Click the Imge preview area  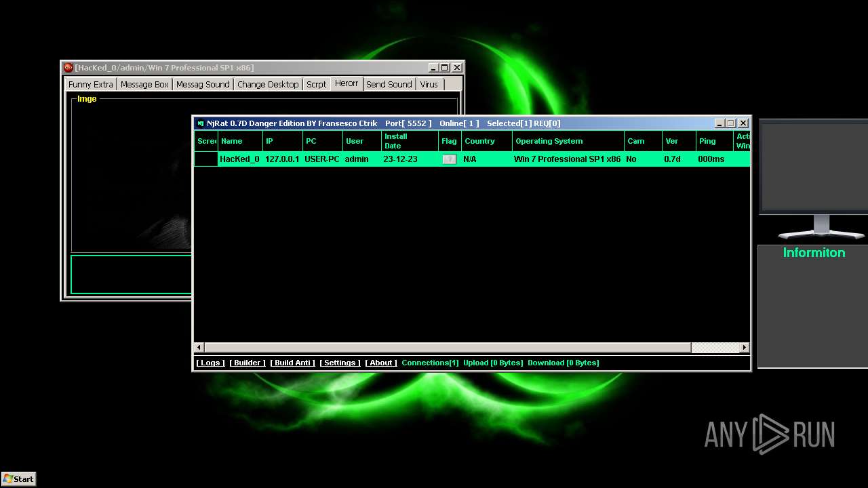point(132,178)
